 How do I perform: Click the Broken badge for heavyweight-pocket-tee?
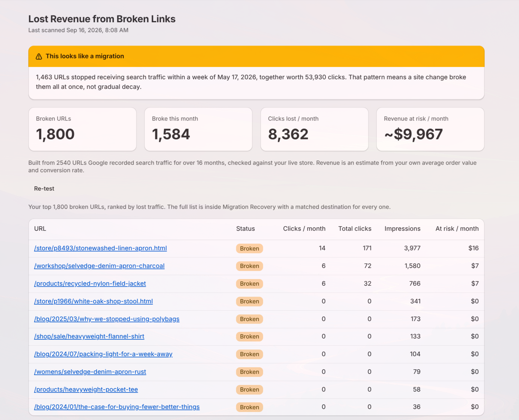tap(249, 390)
